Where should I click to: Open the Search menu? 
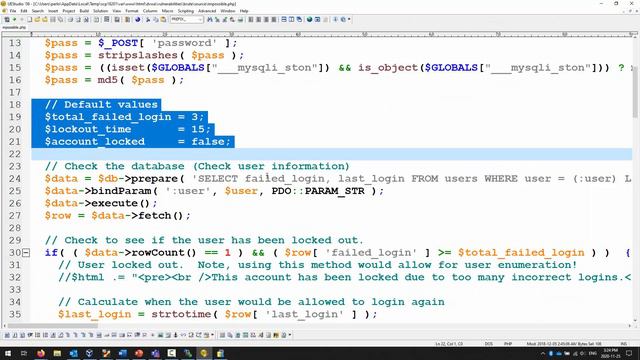tap(38, 11)
